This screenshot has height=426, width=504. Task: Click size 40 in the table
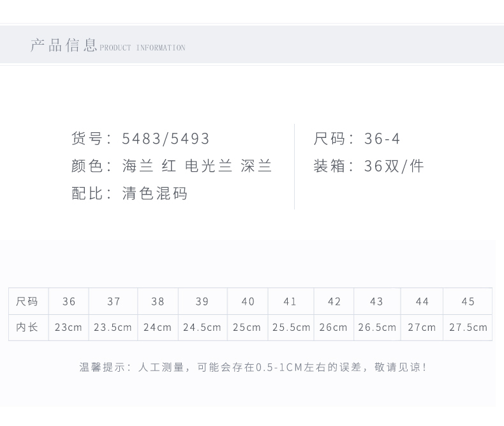(248, 301)
